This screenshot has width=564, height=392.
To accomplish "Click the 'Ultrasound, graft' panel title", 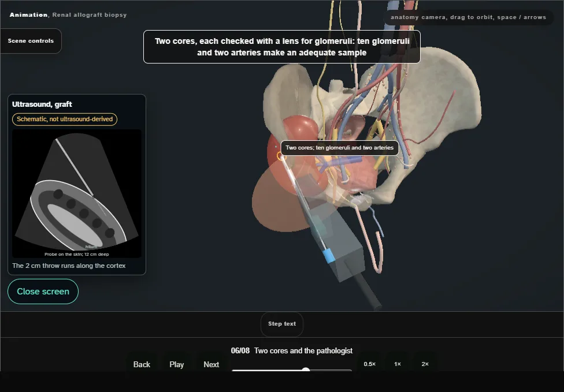I will [42, 104].
